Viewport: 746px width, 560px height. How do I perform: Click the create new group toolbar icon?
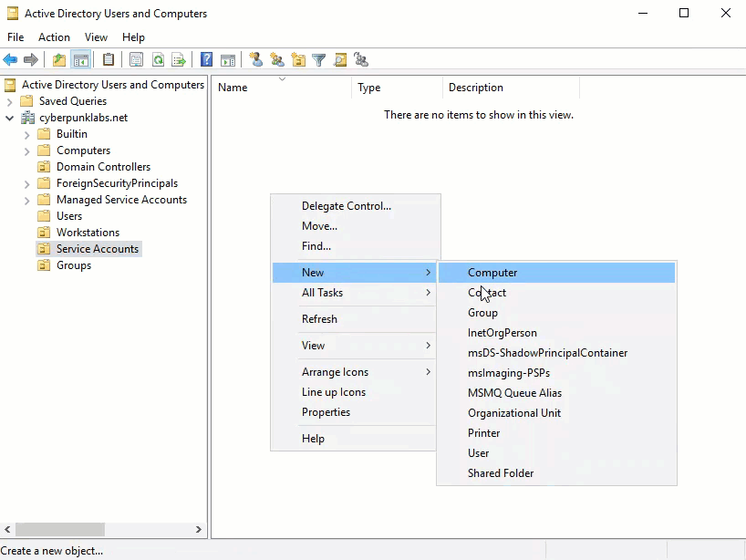276,60
